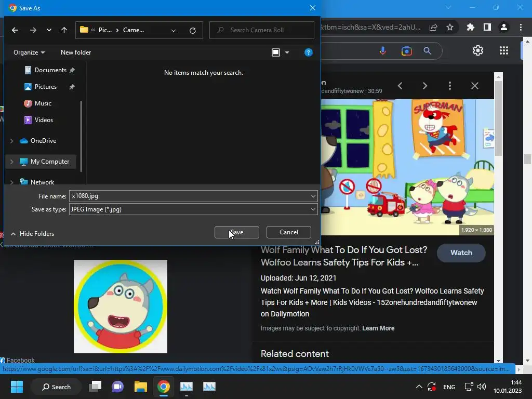
Task: Open Chrome extensions puzzle icon
Action: (x=471, y=27)
